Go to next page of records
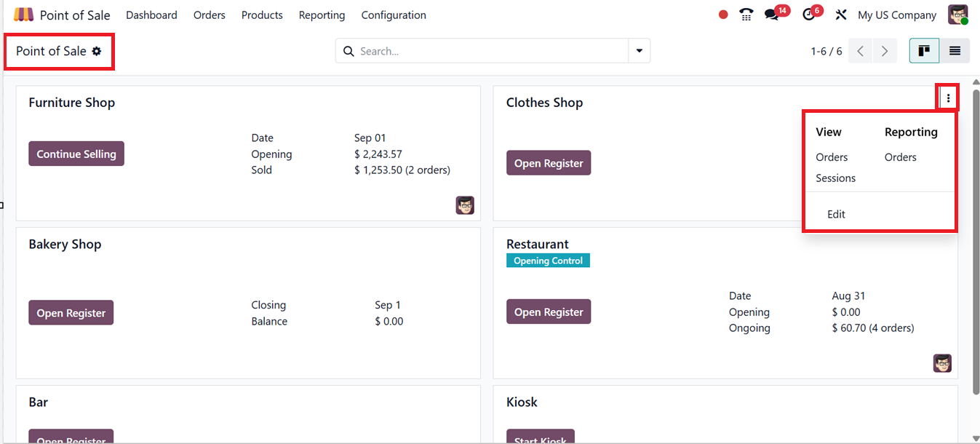980x444 pixels. coord(885,51)
